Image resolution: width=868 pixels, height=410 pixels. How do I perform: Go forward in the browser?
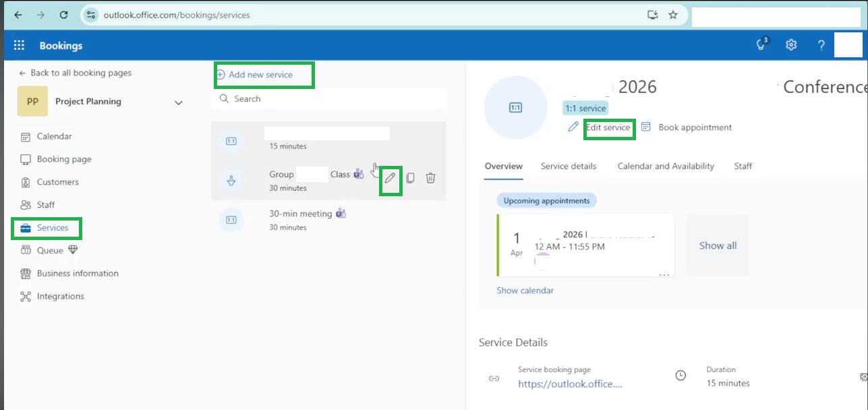pyautogui.click(x=41, y=15)
